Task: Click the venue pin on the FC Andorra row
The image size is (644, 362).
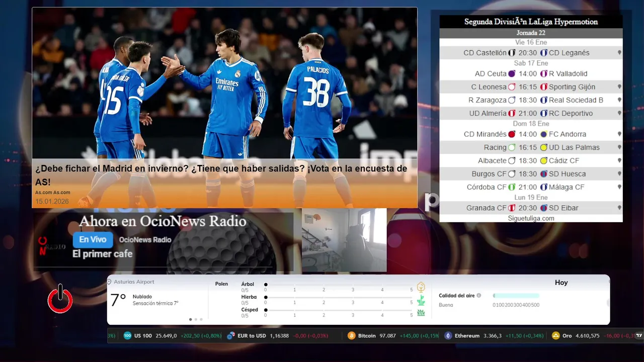Action: pos(619,134)
